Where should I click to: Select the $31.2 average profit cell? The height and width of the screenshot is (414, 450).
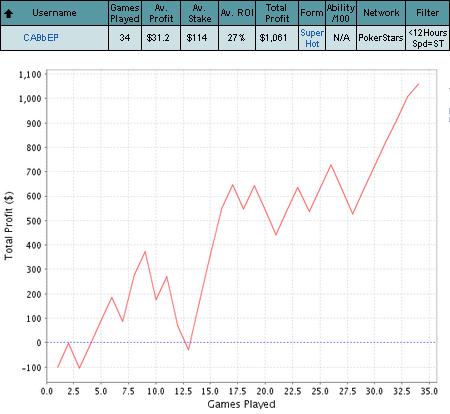coord(161,38)
